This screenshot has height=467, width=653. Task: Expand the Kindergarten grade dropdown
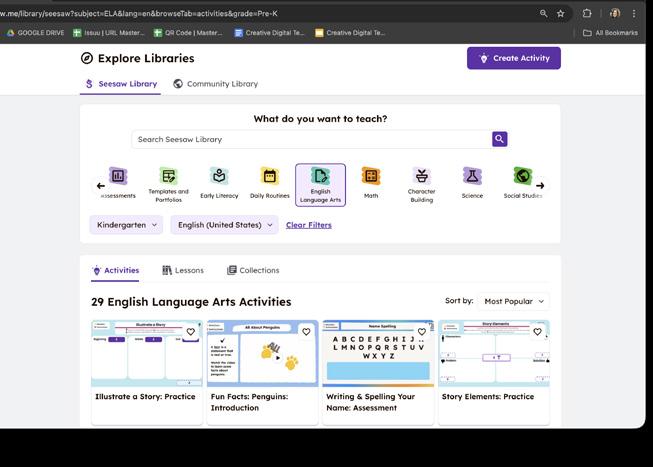tap(126, 225)
